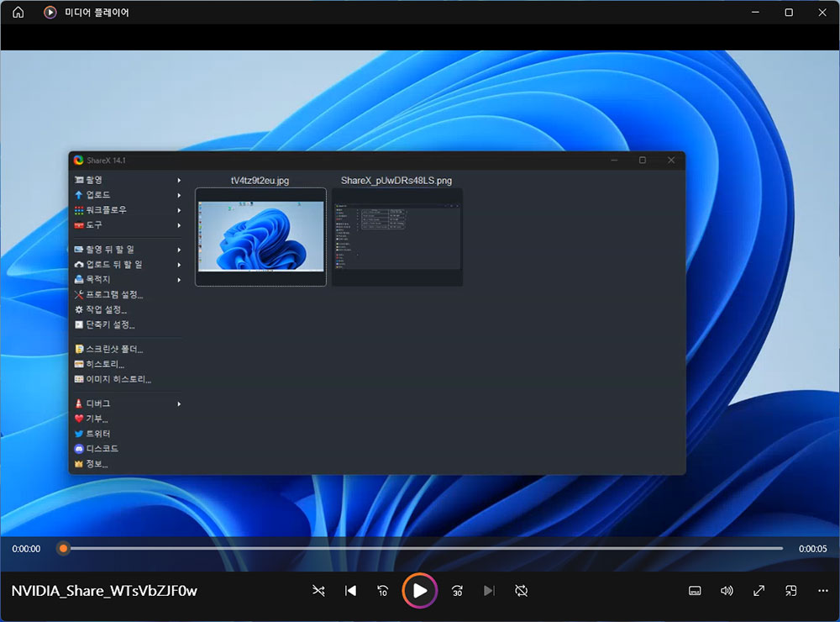840x622 pixels.
Task: Click the tV4tz9t2eu.jpg file name
Action: click(x=260, y=181)
